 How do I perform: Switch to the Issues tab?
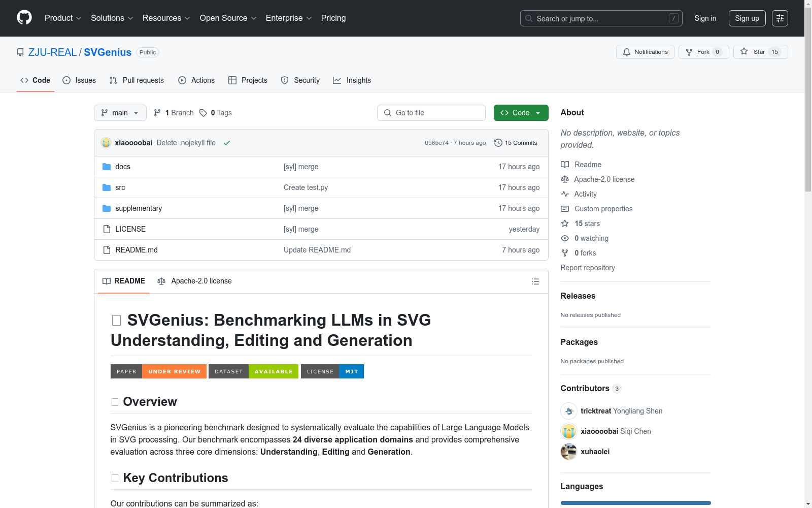point(79,80)
